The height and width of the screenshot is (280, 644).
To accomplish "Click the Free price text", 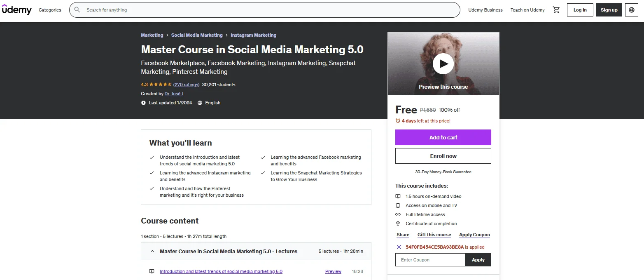I will click(406, 110).
